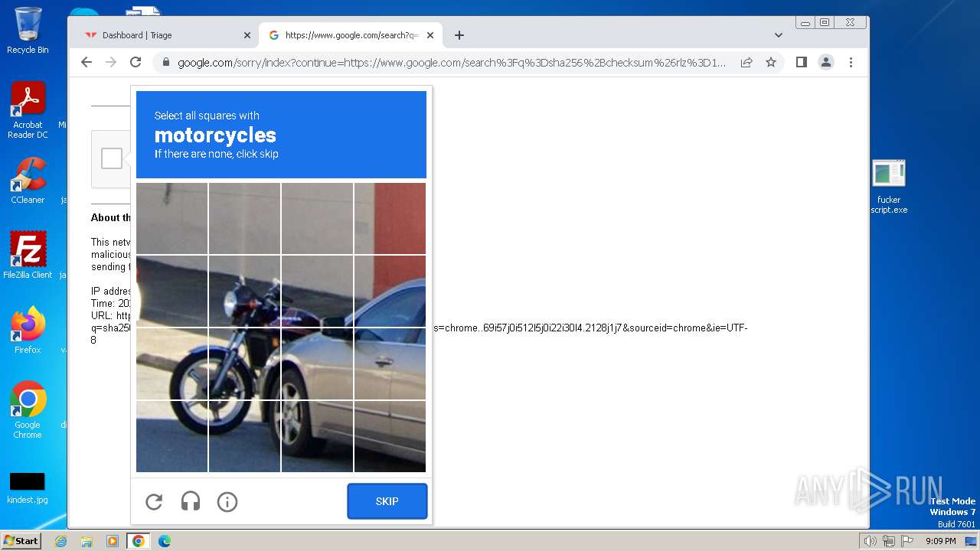Viewport: 980px width, 551px height.
Task: Open Acrobat Reader DC shortcut
Action: click(x=28, y=110)
